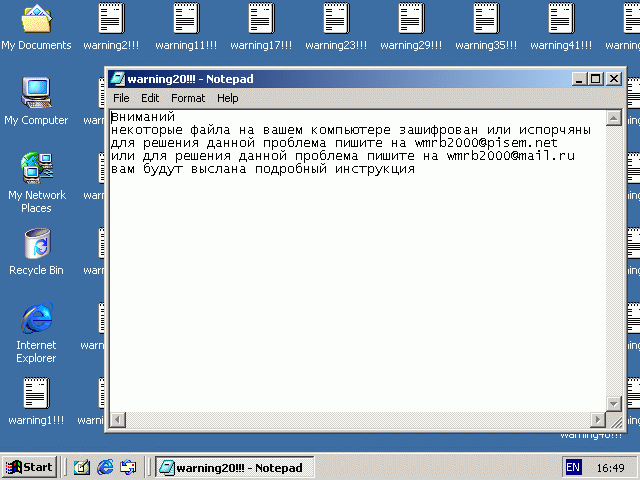Click the Show Desktop quick launch icon

tap(82, 467)
